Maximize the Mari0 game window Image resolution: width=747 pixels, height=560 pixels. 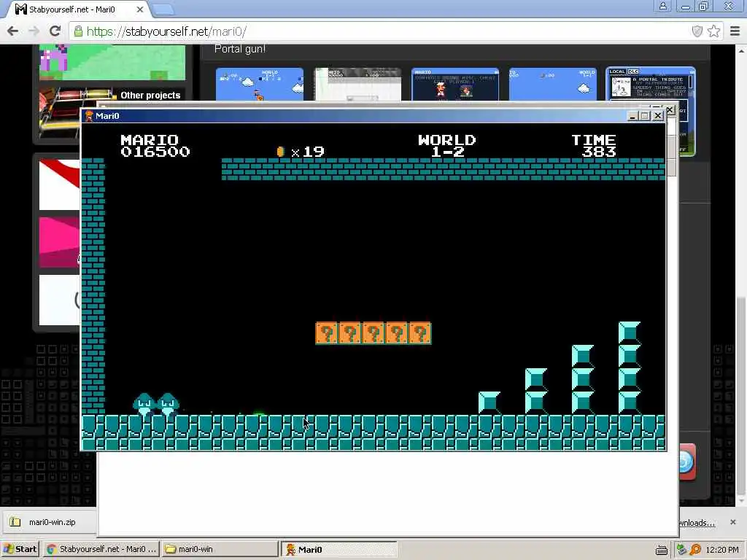pos(645,116)
